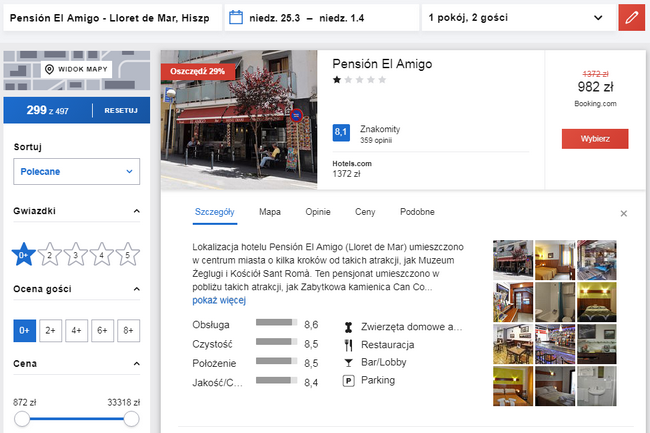This screenshot has width=650, height=433.
Task: Select the 5-star rating filter
Action: 128,254
